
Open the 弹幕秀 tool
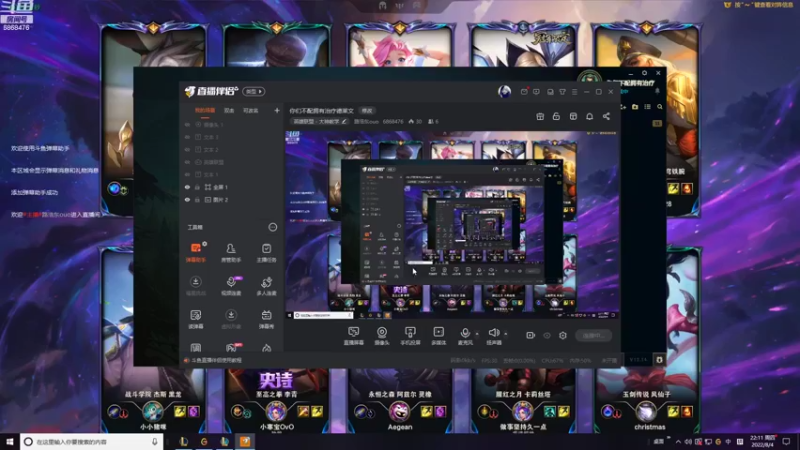pos(266,319)
